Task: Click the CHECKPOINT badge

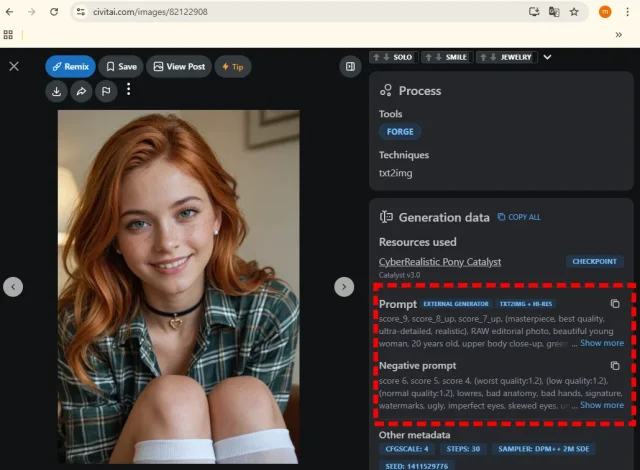Action: [594, 262]
